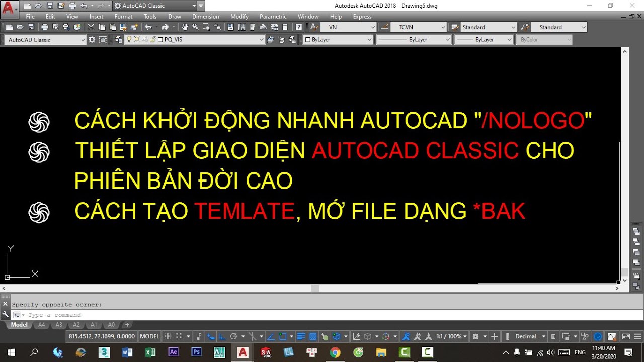Image resolution: width=644 pixels, height=362 pixels.
Task: Toggle Dynamic UCS in status bar
Action: [x=356, y=336]
